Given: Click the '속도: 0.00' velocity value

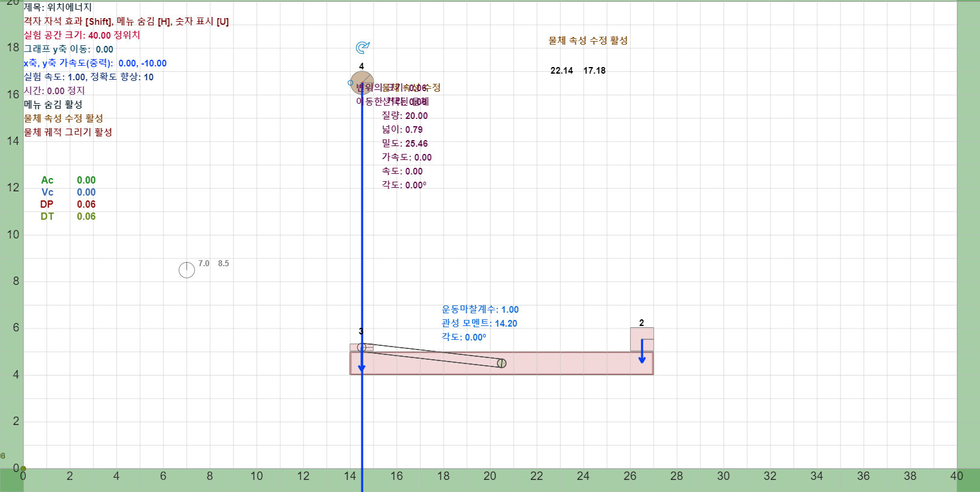Looking at the screenshot, I should click(x=402, y=171).
